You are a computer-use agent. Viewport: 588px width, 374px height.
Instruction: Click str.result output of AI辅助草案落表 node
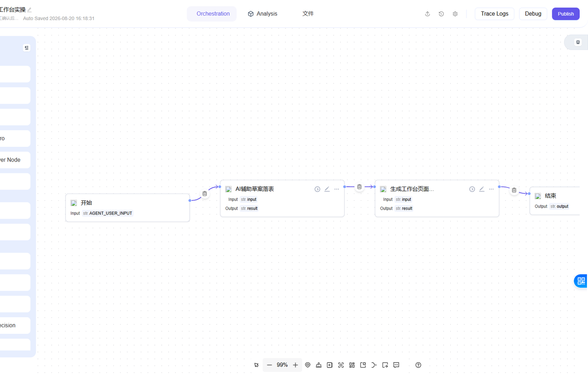(250, 209)
